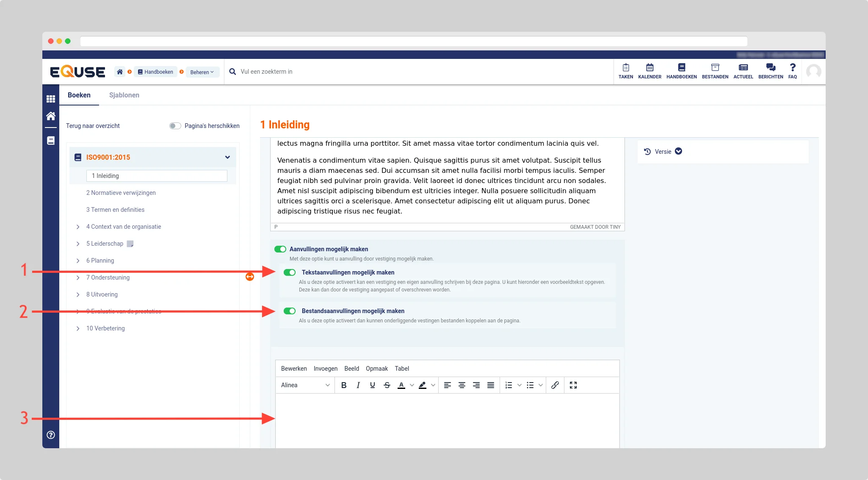Open 2 Normatieve verwijzingen page
This screenshot has height=480, width=868.
pos(121,193)
